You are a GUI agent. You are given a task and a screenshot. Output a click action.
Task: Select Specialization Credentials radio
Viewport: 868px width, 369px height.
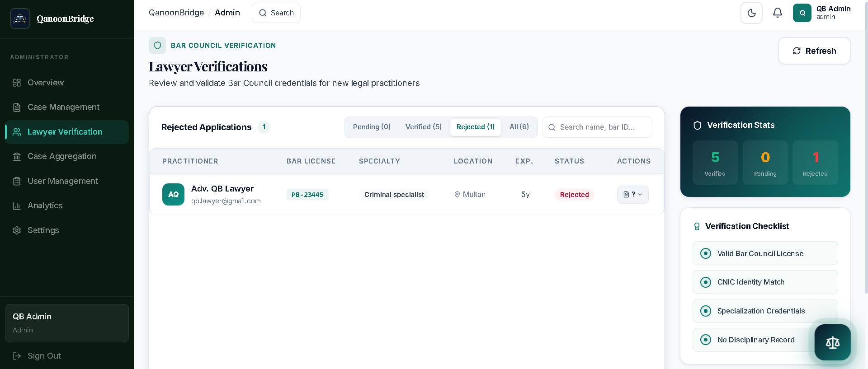point(705,311)
